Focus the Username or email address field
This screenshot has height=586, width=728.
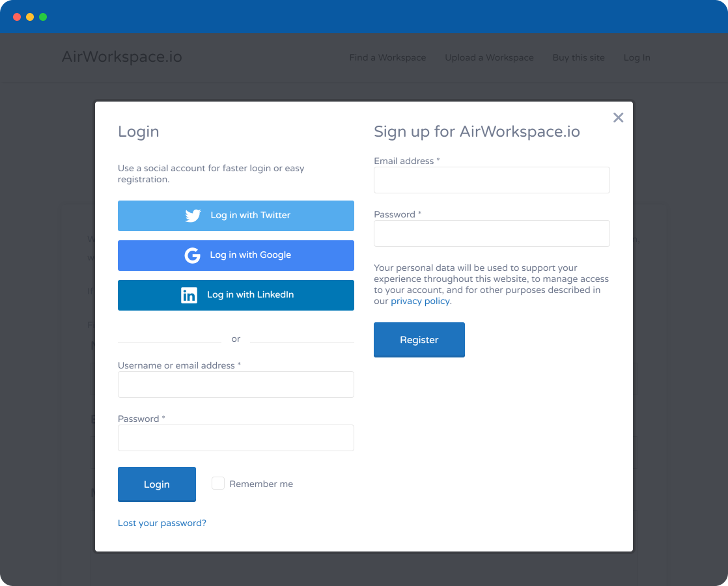(x=236, y=384)
